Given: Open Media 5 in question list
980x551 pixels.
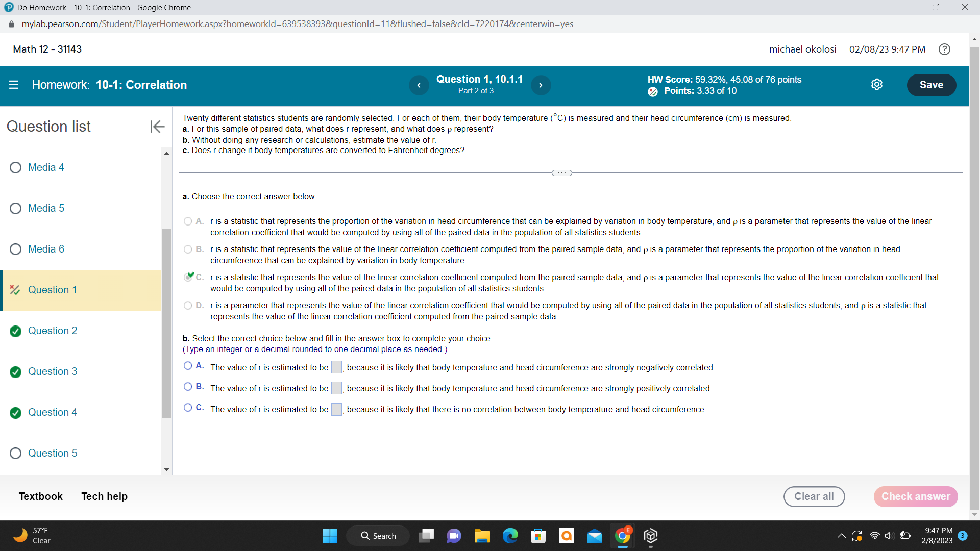Looking at the screenshot, I should point(46,208).
